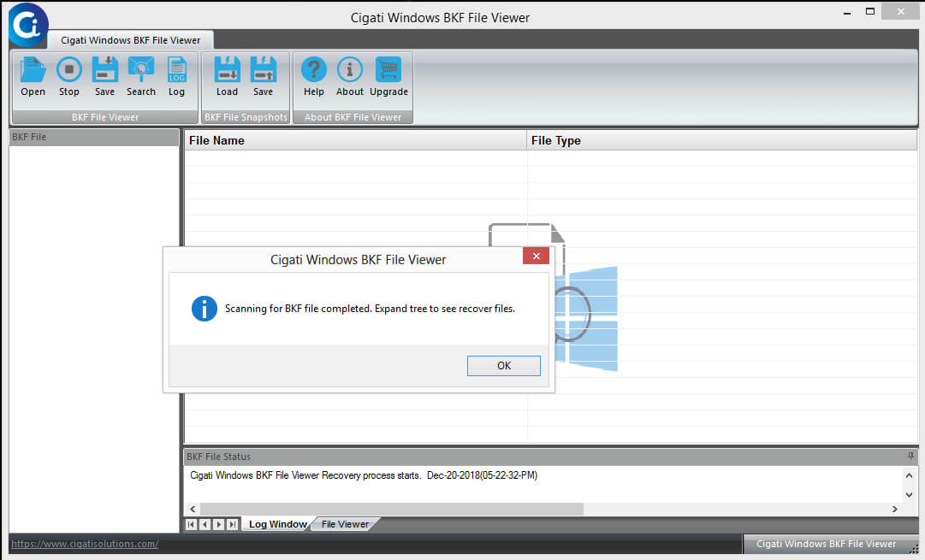Go to previous tab with the navigation arrow
Image resolution: width=925 pixels, height=560 pixels.
point(205,524)
